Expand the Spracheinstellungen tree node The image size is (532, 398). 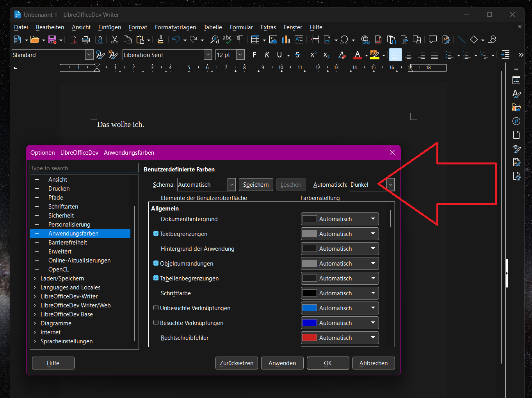point(35,341)
